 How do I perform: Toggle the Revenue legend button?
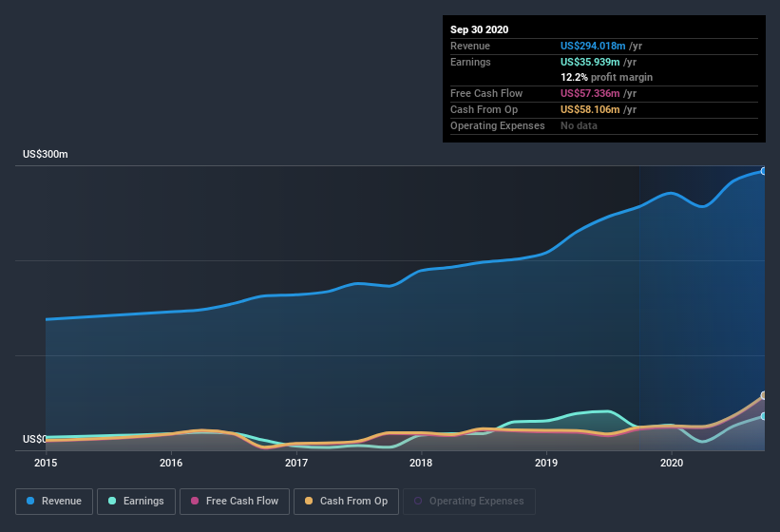point(54,502)
